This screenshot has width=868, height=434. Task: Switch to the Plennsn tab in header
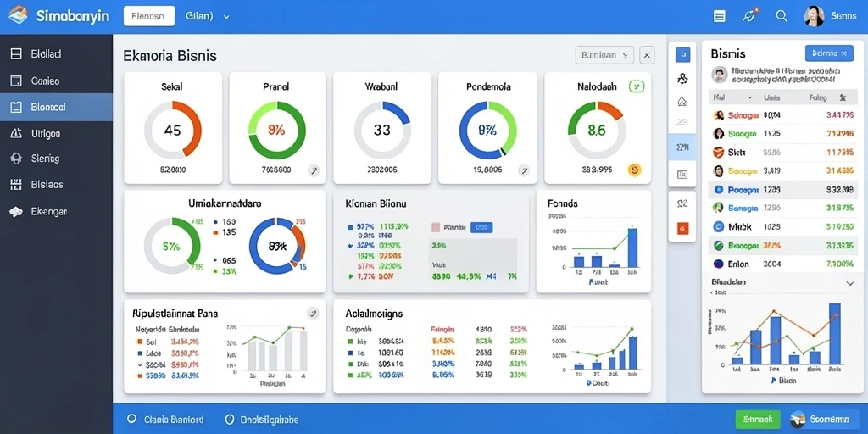[x=149, y=16]
